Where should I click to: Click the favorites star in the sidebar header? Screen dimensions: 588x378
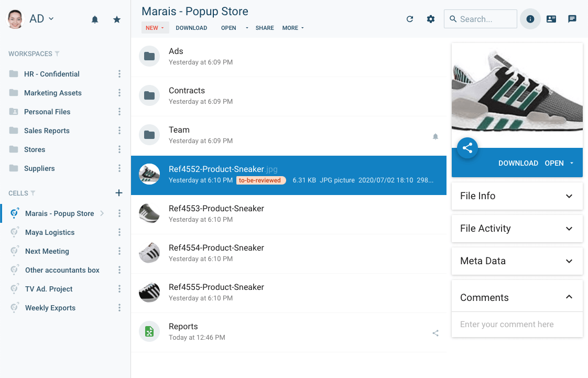[116, 19]
